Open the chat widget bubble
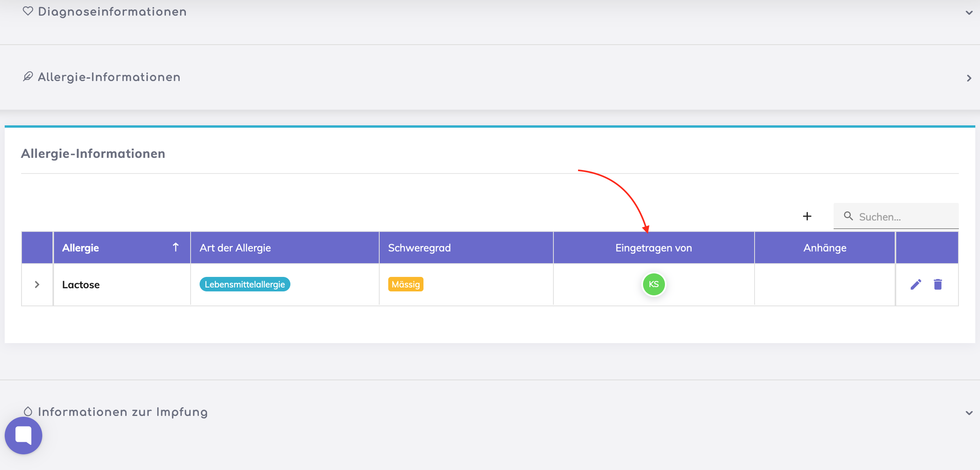980x470 pixels. pyautogui.click(x=23, y=435)
